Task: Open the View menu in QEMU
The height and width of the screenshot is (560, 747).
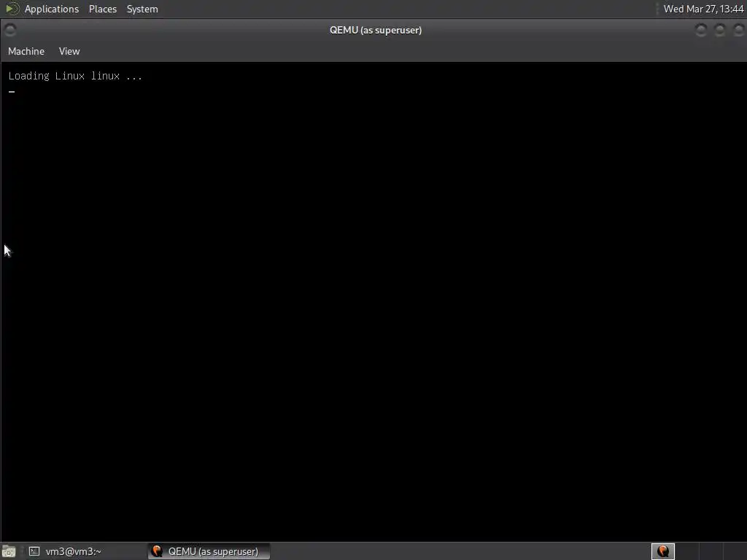Action: [69, 51]
